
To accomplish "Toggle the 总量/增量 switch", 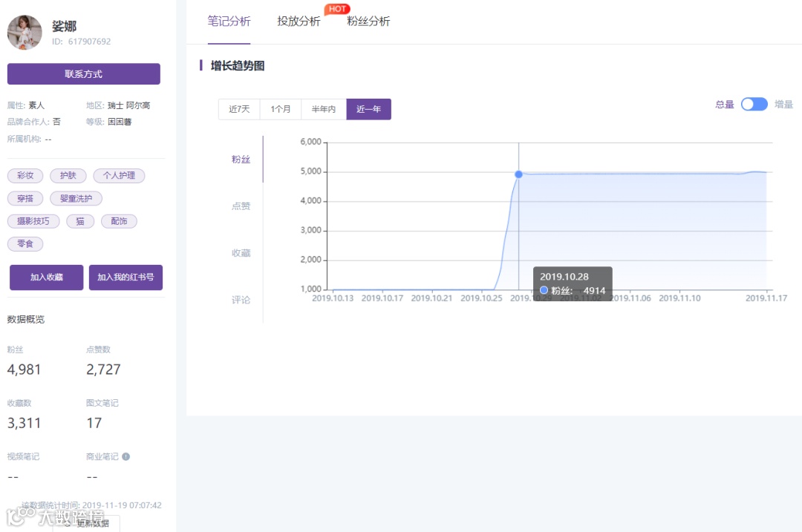I will coord(754,105).
